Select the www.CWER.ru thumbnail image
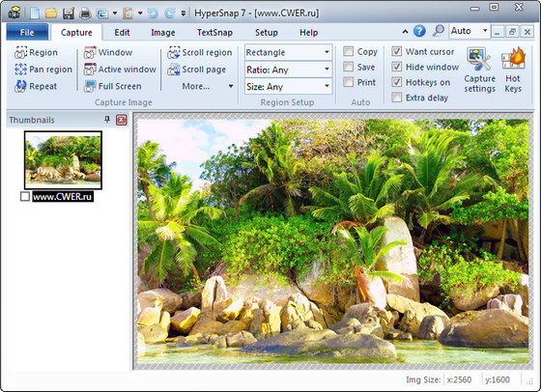 coord(63,160)
